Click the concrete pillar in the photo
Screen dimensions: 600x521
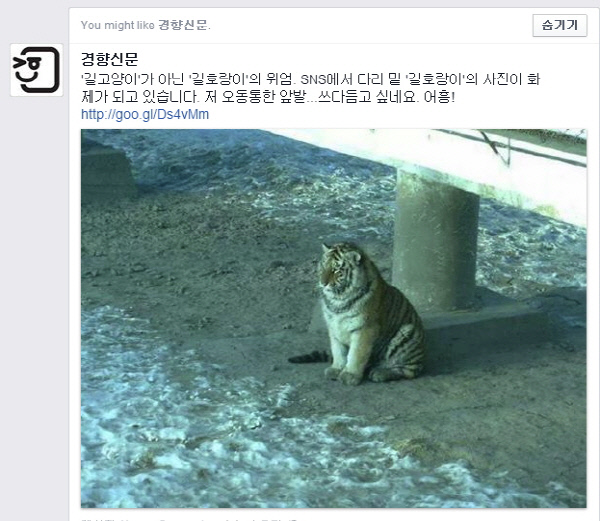pyautogui.click(x=436, y=240)
